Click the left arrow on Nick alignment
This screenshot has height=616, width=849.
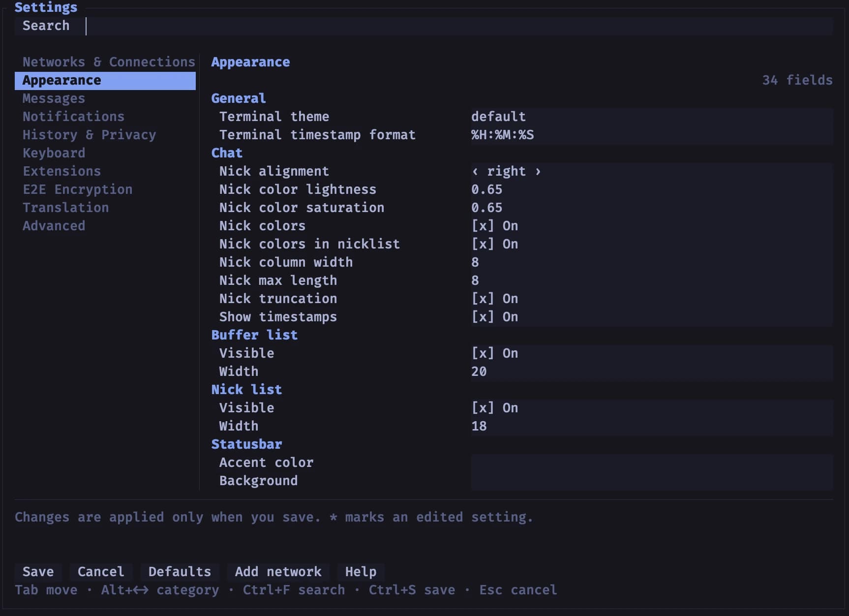click(x=475, y=171)
